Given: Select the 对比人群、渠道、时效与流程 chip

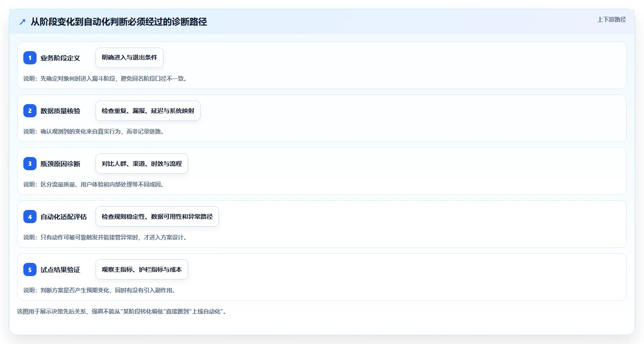Looking at the screenshot, I should [x=142, y=164].
